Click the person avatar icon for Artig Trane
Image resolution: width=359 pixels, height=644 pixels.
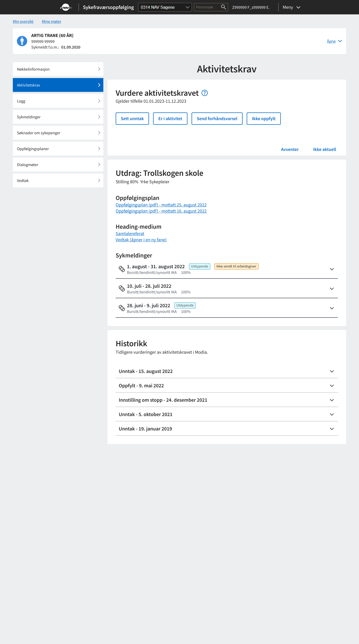(x=22, y=41)
